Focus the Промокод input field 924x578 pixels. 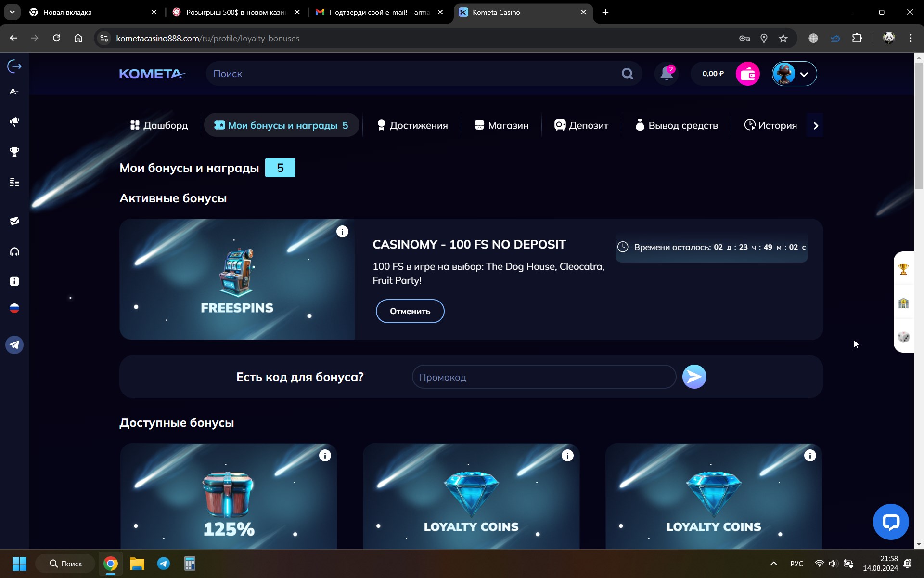544,377
